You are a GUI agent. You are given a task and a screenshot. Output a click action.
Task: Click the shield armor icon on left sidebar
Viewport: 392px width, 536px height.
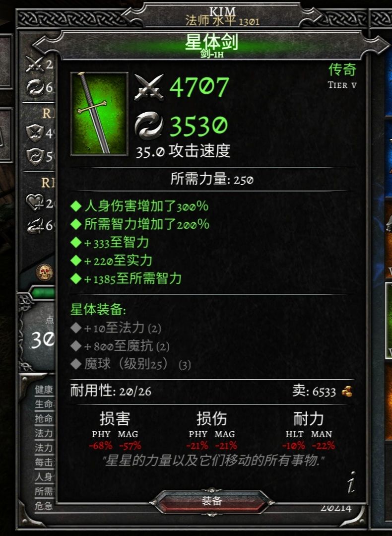click(x=35, y=133)
